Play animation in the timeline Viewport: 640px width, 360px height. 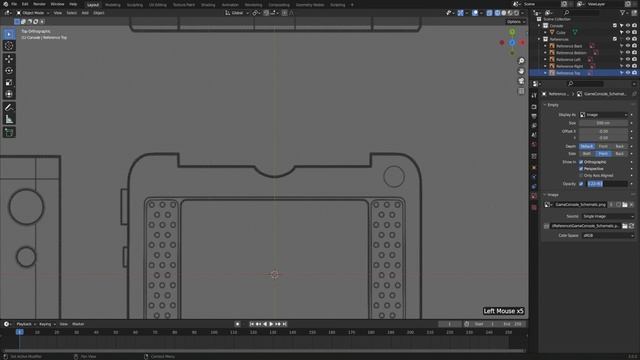[271, 324]
